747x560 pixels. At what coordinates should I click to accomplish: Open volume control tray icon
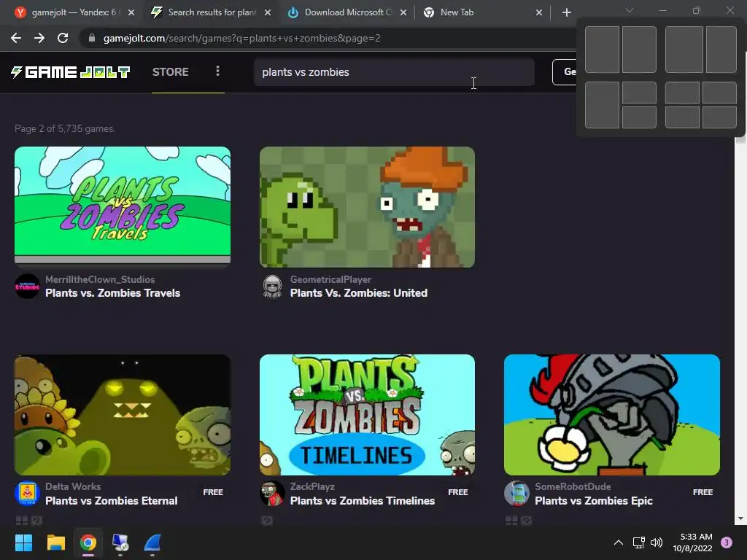pyautogui.click(x=657, y=542)
